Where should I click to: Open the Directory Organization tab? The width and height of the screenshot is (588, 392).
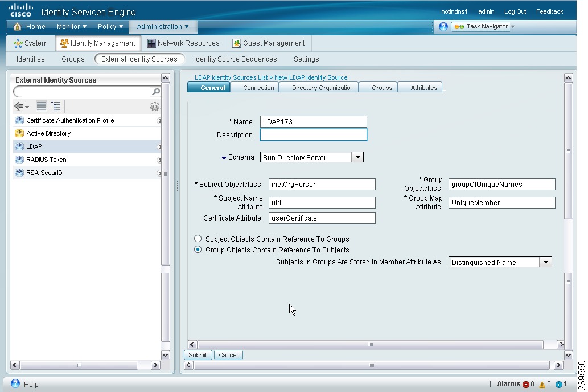point(323,88)
